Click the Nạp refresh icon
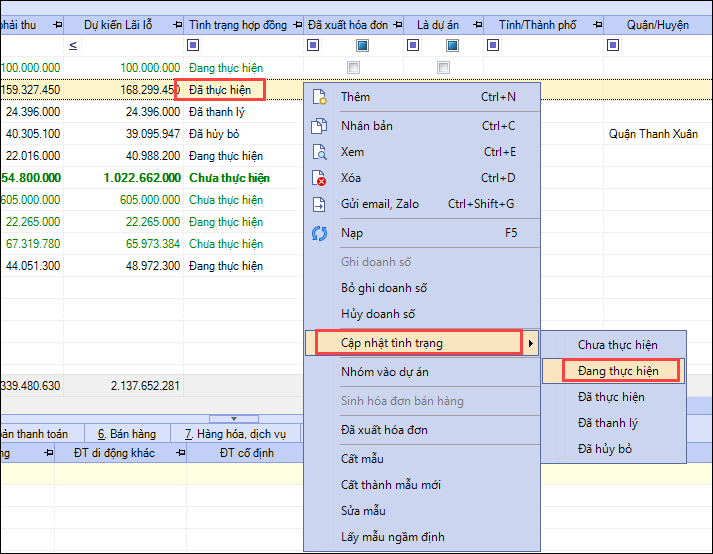 click(320, 233)
